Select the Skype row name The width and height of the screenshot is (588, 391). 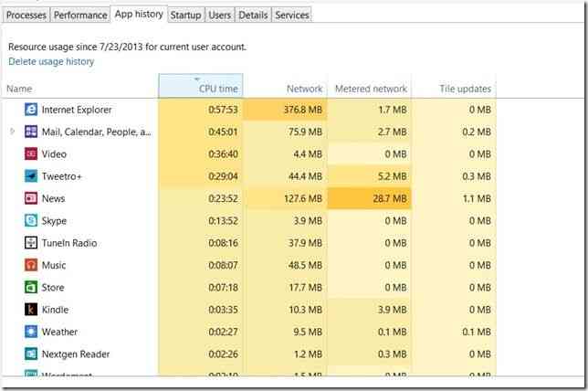(54, 221)
